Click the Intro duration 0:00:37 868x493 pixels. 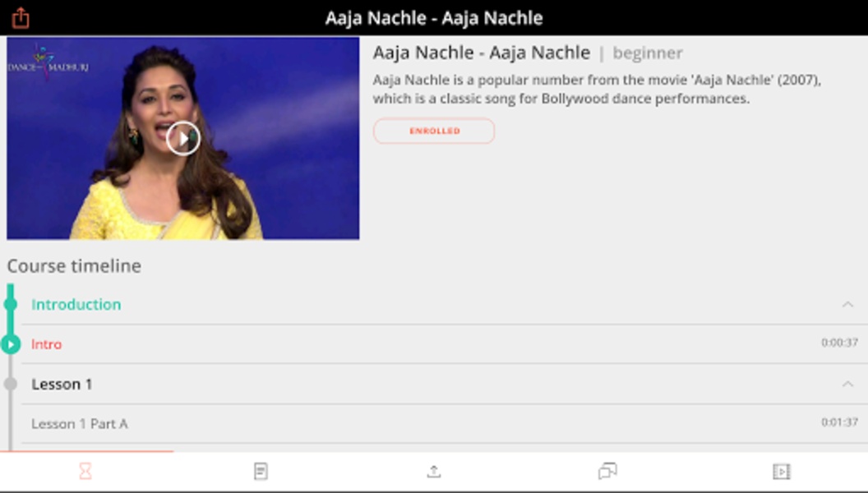tap(839, 343)
